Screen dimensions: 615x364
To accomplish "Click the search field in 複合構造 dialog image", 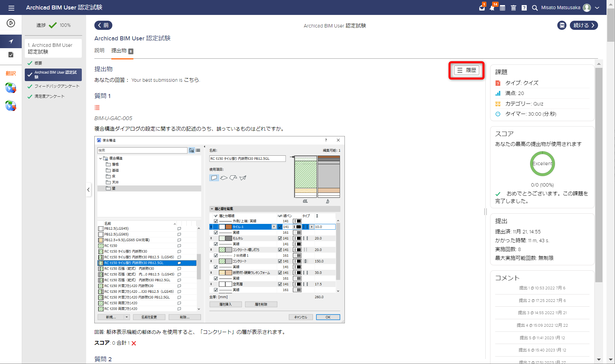I will [143, 150].
